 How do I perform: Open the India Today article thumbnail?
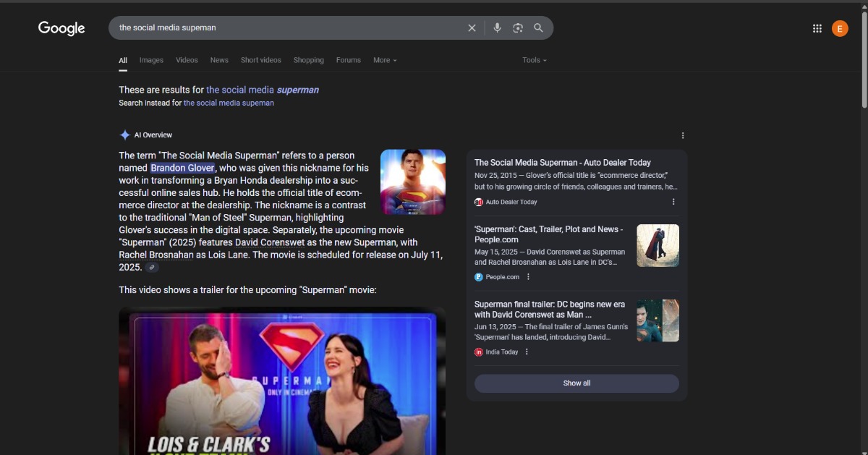pyautogui.click(x=658, y=320)
